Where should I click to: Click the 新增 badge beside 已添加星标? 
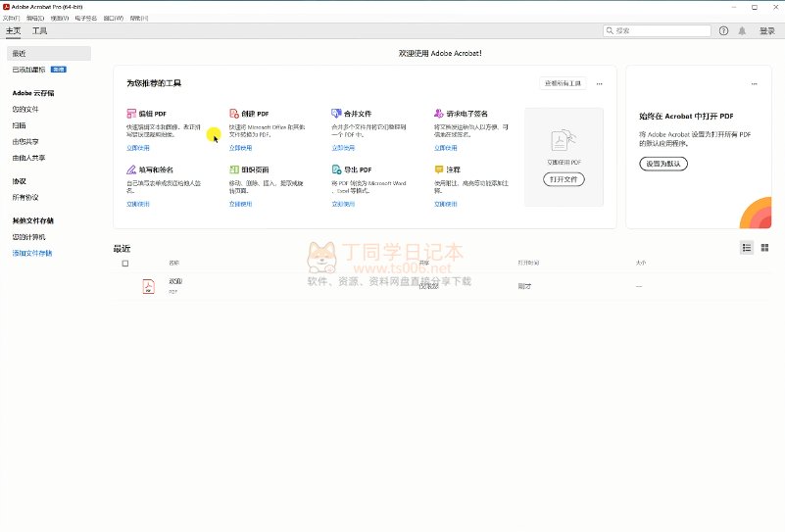pyautogui.click(x=59, y=70)
